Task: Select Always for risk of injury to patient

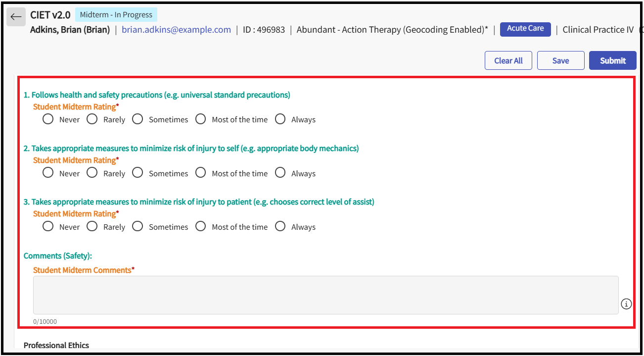Action: [x=280, y=226]
